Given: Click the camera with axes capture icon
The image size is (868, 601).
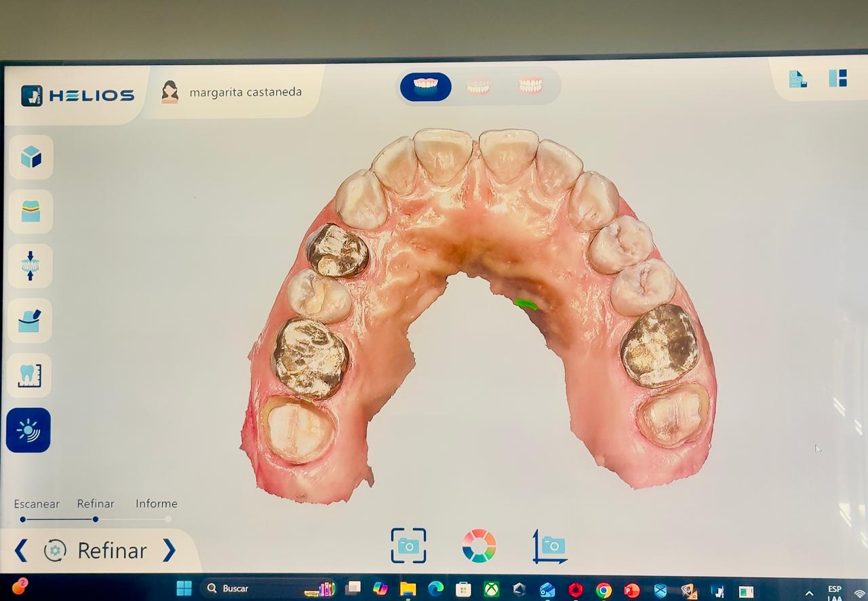Looking at the screenshot, I should pos(550,546).
